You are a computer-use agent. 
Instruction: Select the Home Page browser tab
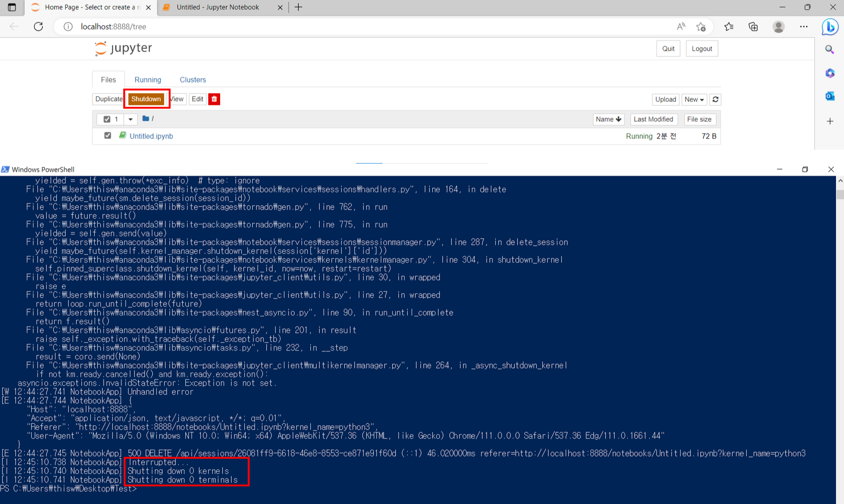tap(92, 7)
